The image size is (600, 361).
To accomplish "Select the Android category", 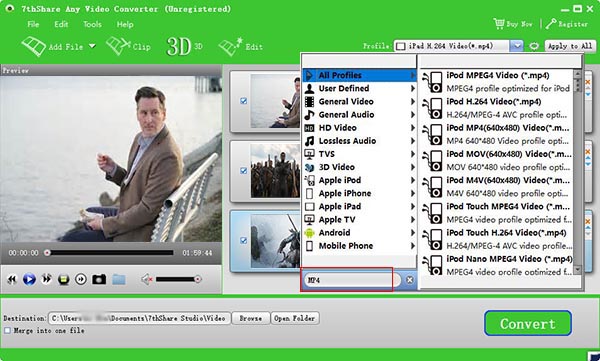I will [359, 232].
